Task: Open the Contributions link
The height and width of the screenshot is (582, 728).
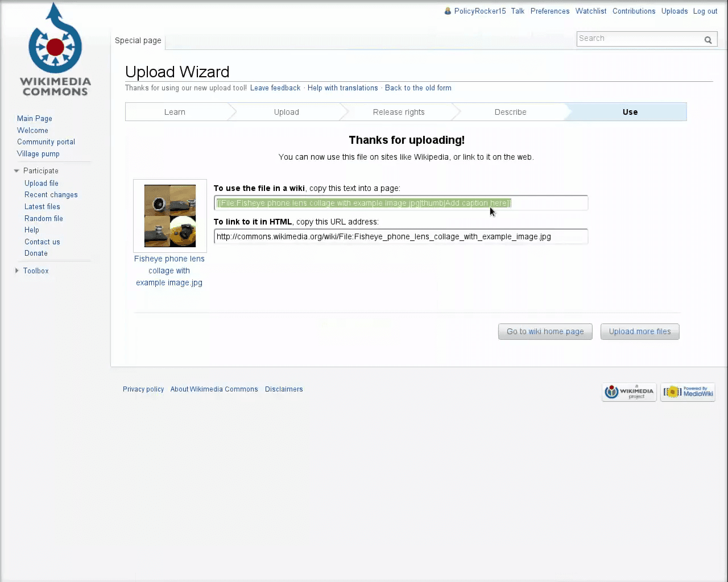Action: 634,11
